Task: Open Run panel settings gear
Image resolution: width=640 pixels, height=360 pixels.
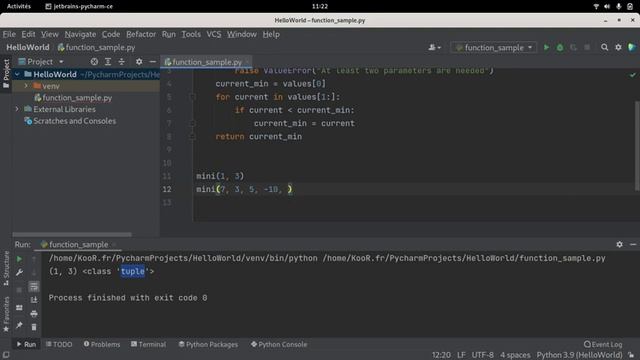Action: 619,244
